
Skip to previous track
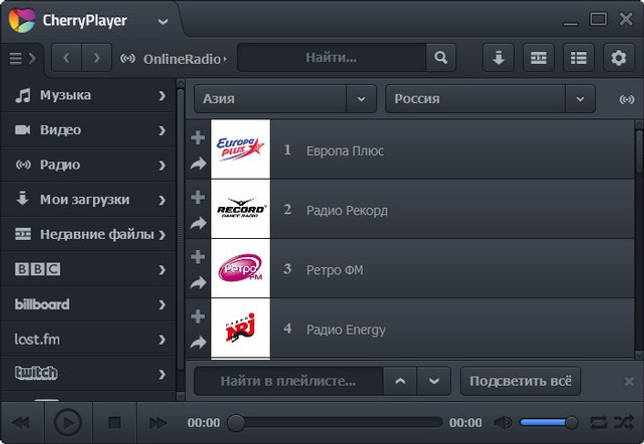pos(21,423)
